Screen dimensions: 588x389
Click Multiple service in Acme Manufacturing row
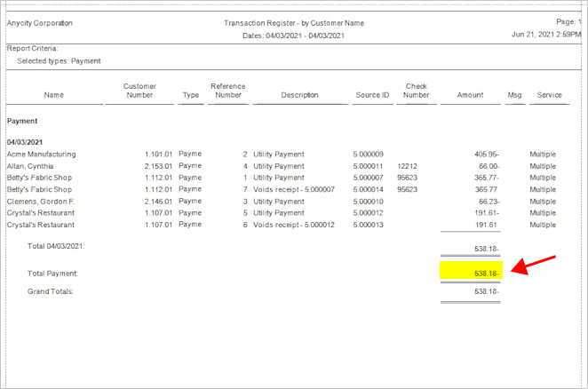click(x=543, y=155)
